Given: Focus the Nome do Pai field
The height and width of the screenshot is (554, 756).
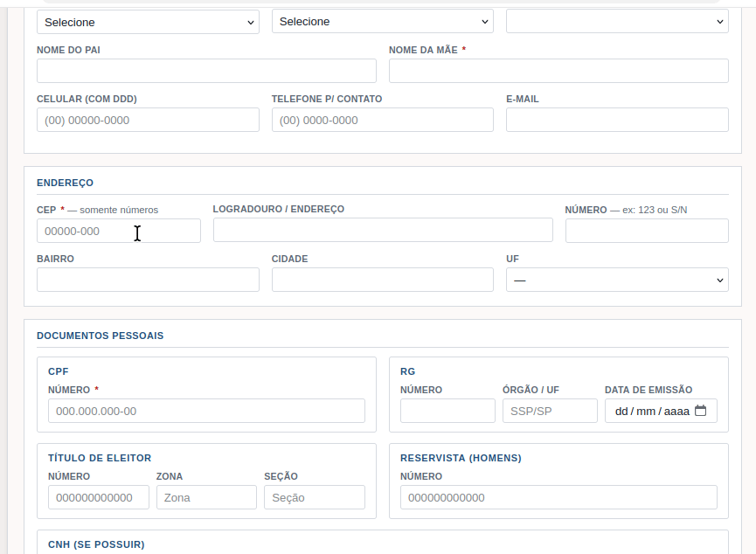Looking at the screenshot, I should 206,71.
